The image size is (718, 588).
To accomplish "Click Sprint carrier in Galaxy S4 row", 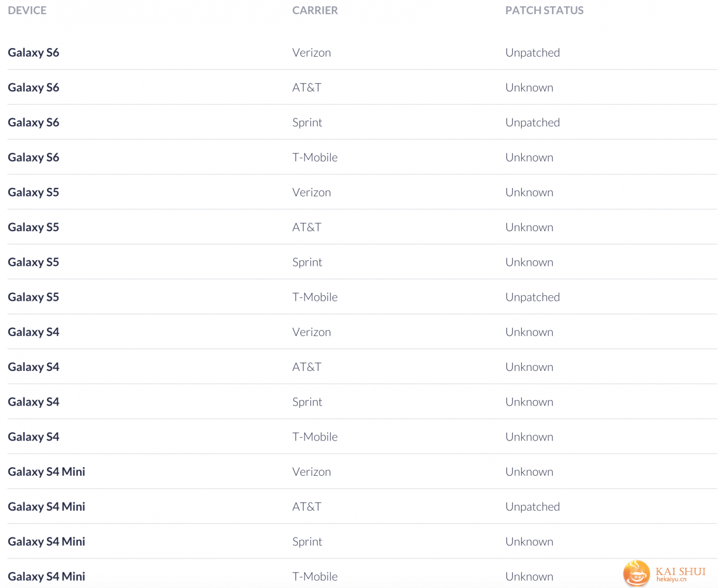I will click(307, 402).
